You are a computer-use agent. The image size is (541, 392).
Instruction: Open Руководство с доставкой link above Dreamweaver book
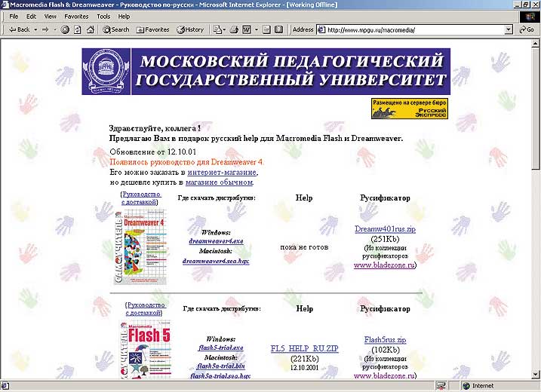(141, 198)
